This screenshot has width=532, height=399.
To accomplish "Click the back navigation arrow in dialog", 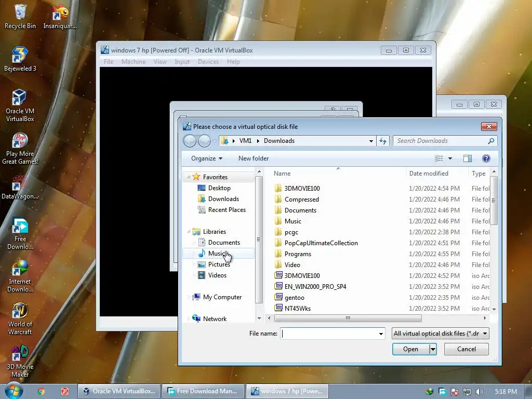I will [190, 141].
